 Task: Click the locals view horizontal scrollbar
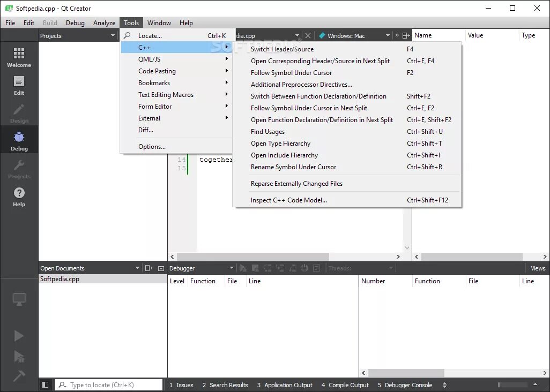472,257
